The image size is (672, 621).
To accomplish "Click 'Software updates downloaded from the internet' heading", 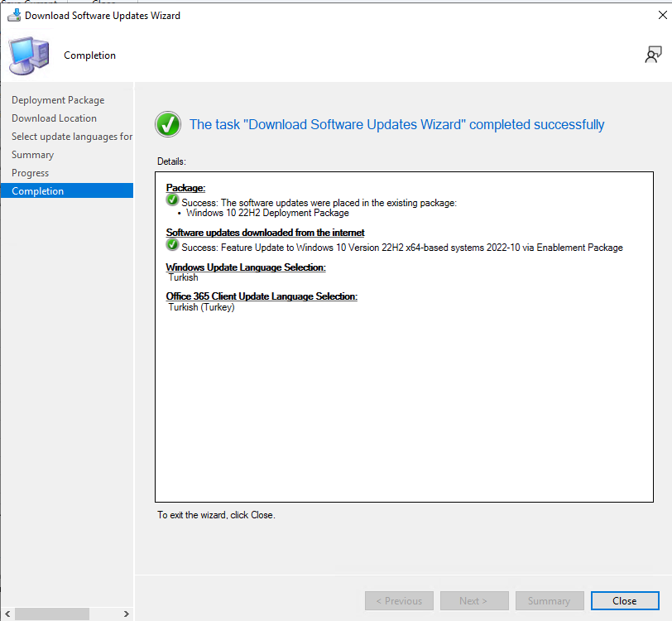I will 266,233.
